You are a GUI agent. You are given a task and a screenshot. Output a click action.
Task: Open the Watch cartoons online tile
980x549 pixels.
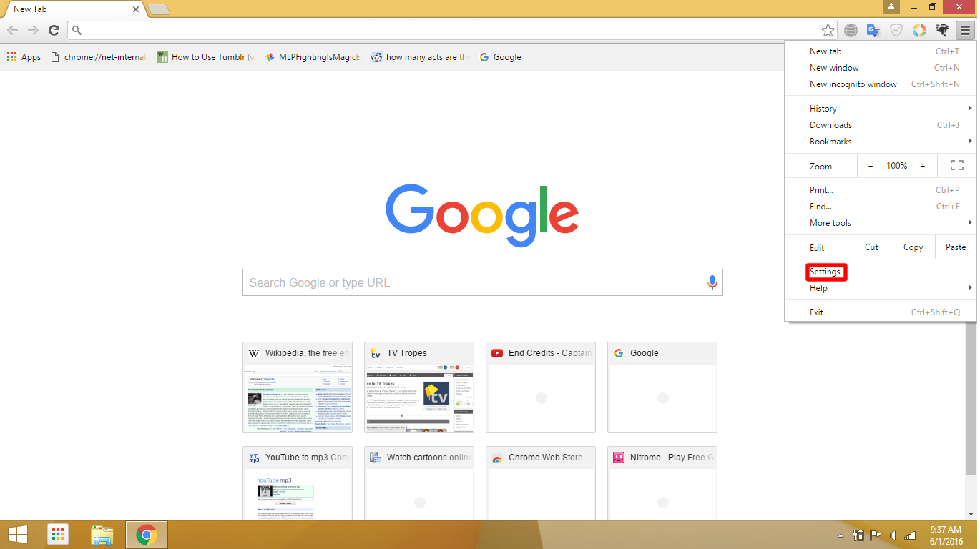click(419, 483)
